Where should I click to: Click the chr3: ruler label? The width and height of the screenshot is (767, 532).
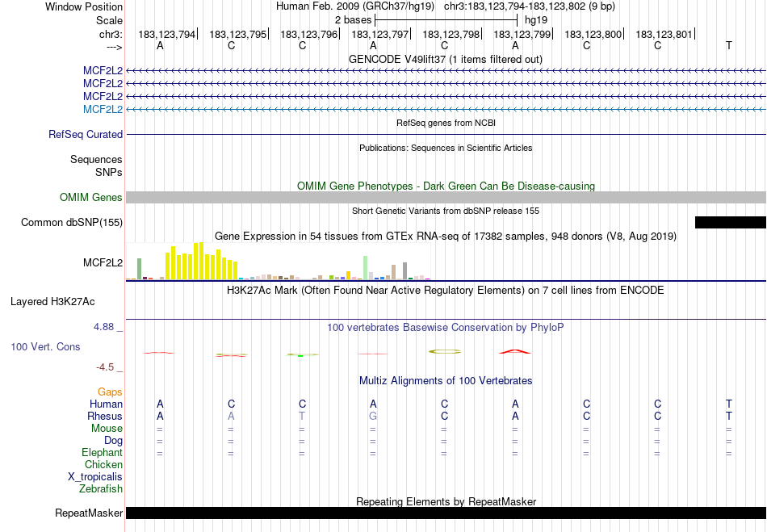click(111, 34)
